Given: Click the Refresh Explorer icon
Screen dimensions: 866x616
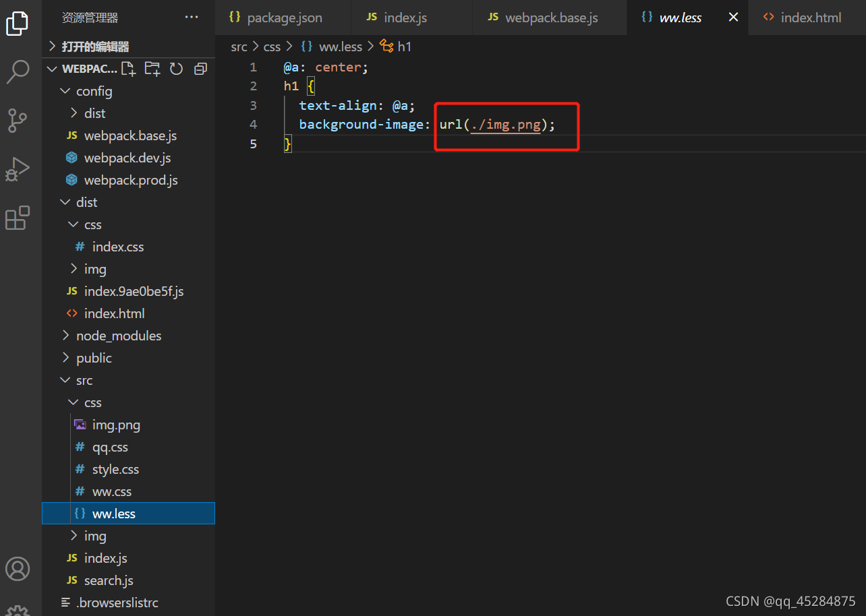Looking at the screenshot, I should [176, 69].
